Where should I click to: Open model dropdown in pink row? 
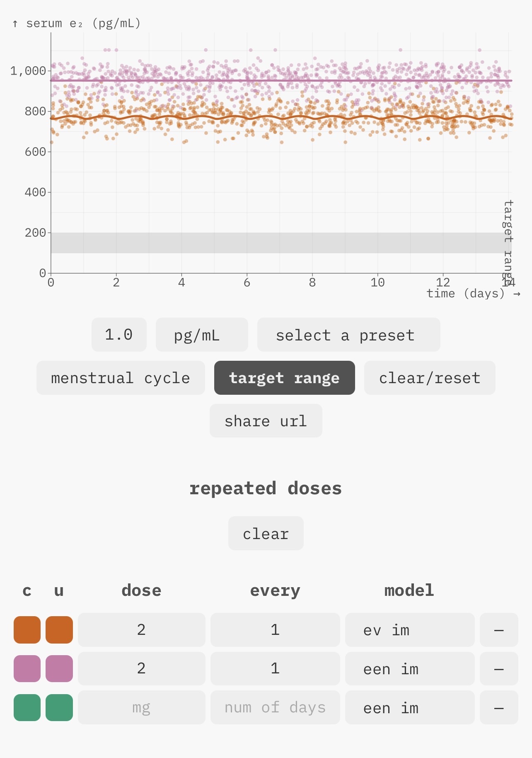click(409, 668)
